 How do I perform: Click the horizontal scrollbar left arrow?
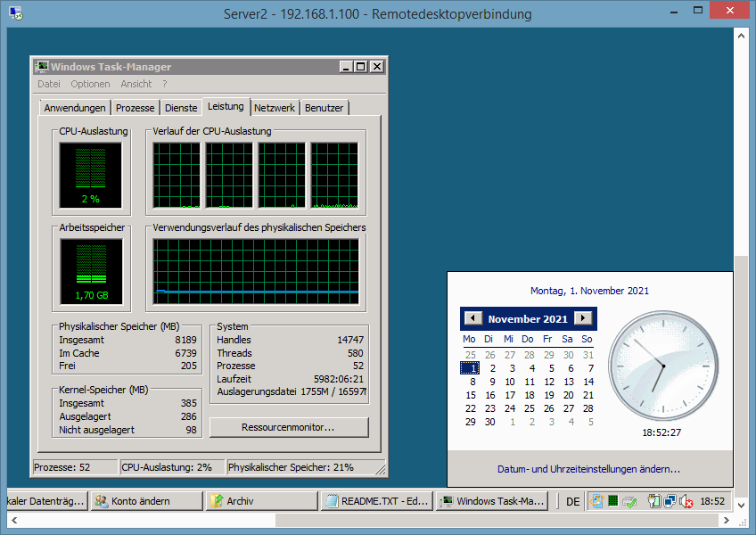(14, 520)
